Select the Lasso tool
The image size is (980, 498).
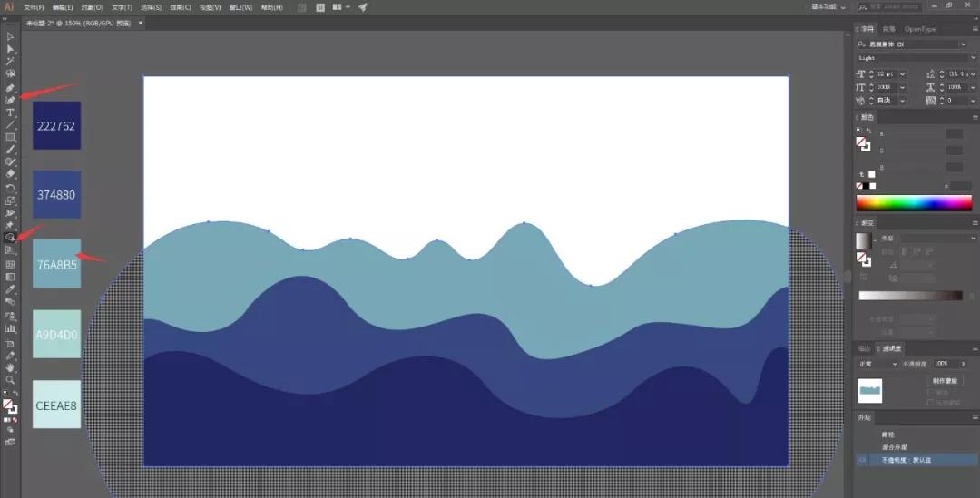point(10,73)
